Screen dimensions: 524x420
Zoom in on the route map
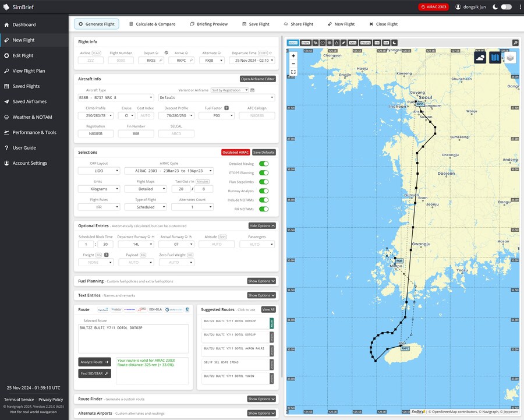tap(293, 56)
